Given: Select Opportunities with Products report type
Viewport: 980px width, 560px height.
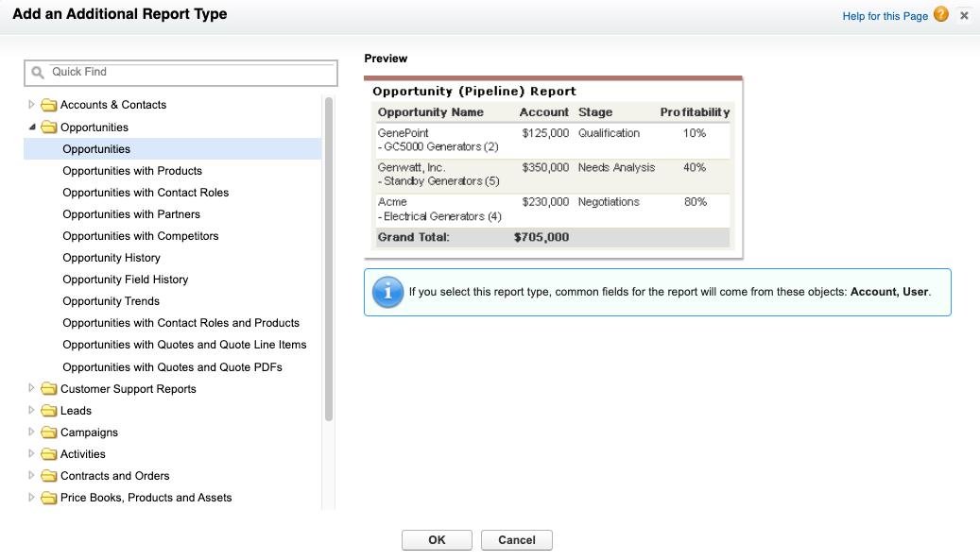Looking at the screenshot, I should tap(132, 171).
